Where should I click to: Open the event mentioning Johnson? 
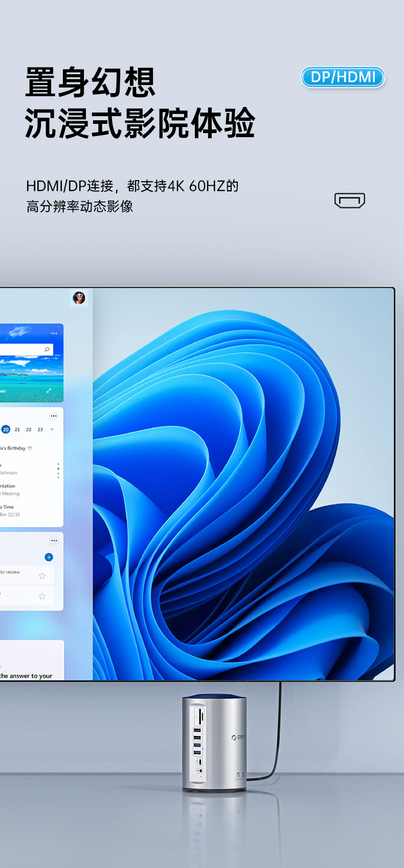(9, 470)
